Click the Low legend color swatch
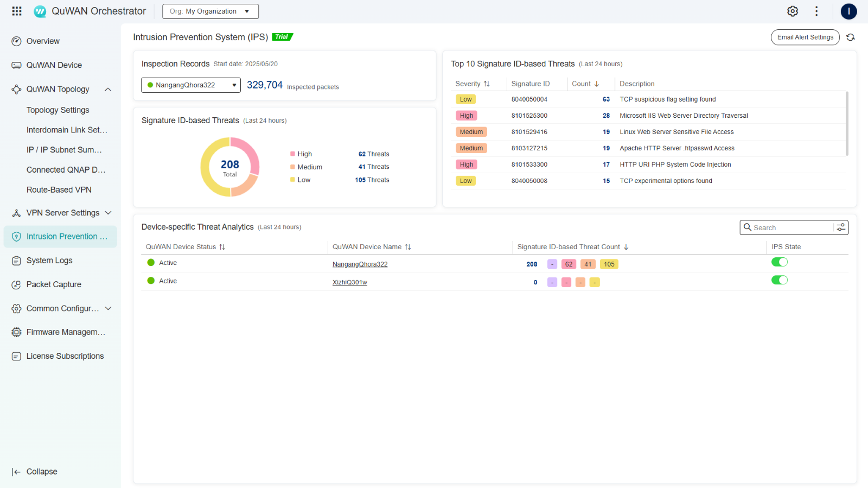This screenshot has width=868, height=488. click(x=293, y=180)
